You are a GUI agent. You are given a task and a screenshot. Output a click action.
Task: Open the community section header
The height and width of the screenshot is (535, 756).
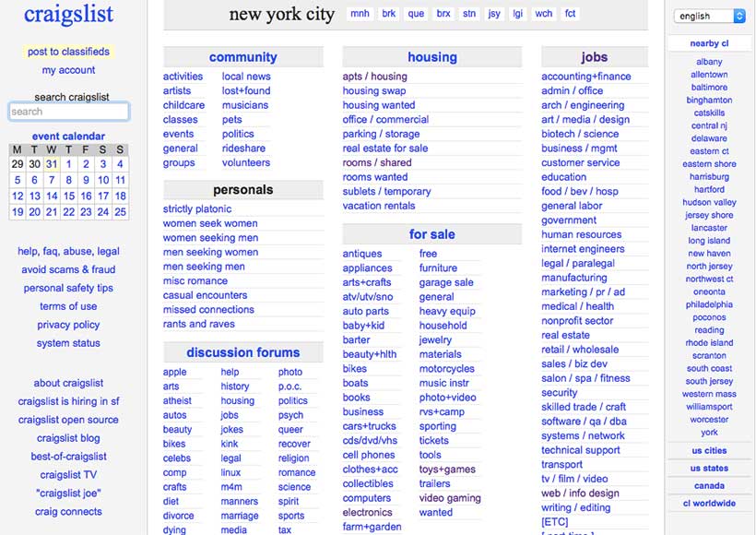243,57
